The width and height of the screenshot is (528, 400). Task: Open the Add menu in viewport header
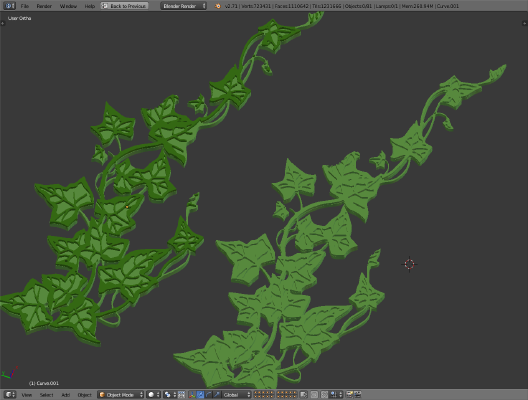[x=66, y=395]
